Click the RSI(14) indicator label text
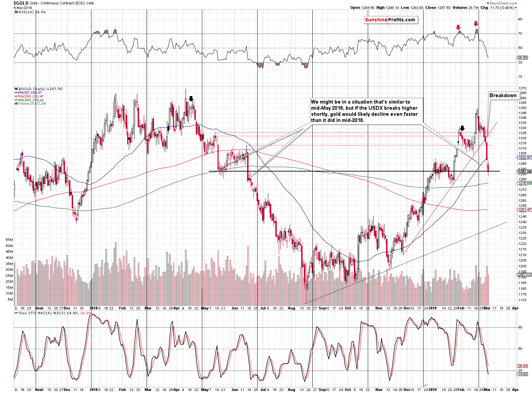Viewport: 532px width, 393px height. (x=26, y=12)
